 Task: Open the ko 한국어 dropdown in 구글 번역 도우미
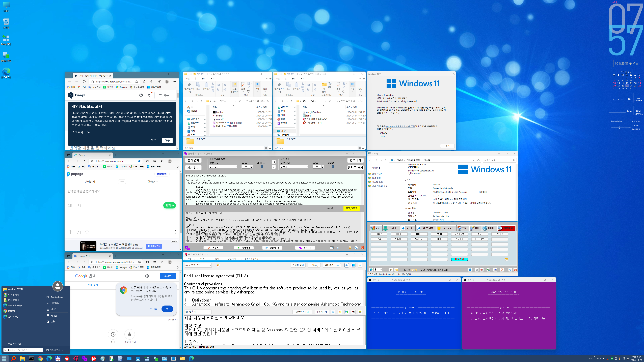coord(198,312)
